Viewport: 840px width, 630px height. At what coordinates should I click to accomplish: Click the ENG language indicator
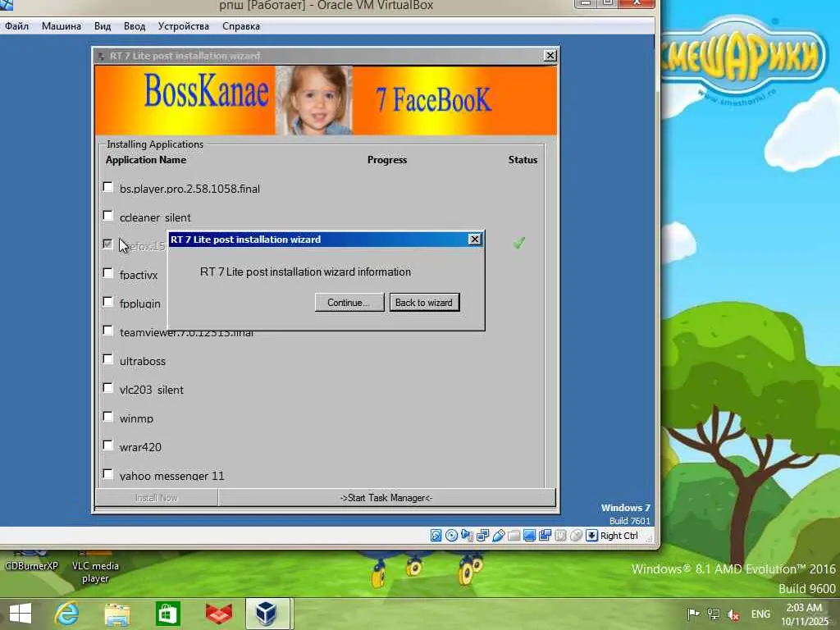pos(760,614)
